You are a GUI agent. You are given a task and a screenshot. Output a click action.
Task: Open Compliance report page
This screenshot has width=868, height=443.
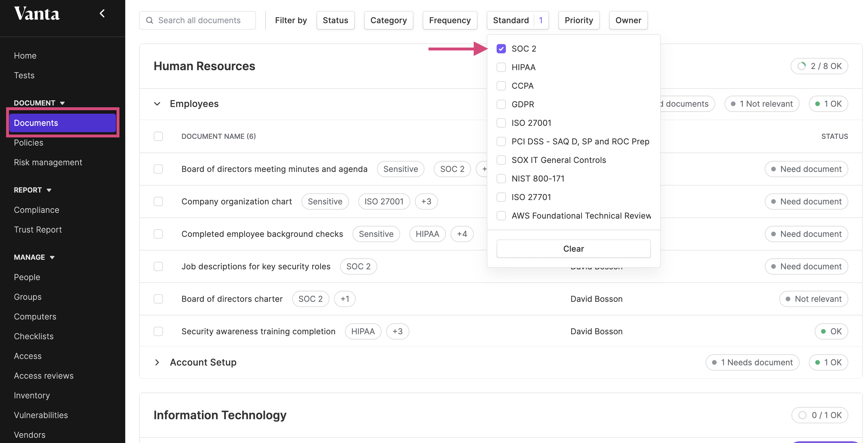point(37,210)
